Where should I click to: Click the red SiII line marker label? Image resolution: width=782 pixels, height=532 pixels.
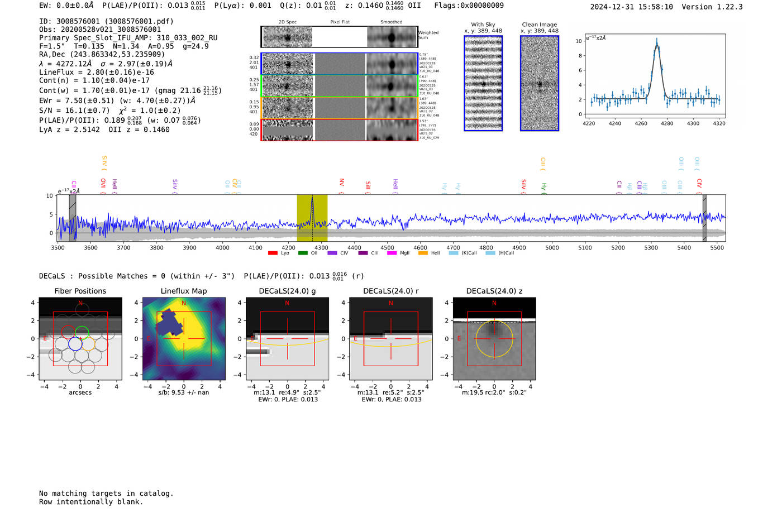(x=368, y=186)
